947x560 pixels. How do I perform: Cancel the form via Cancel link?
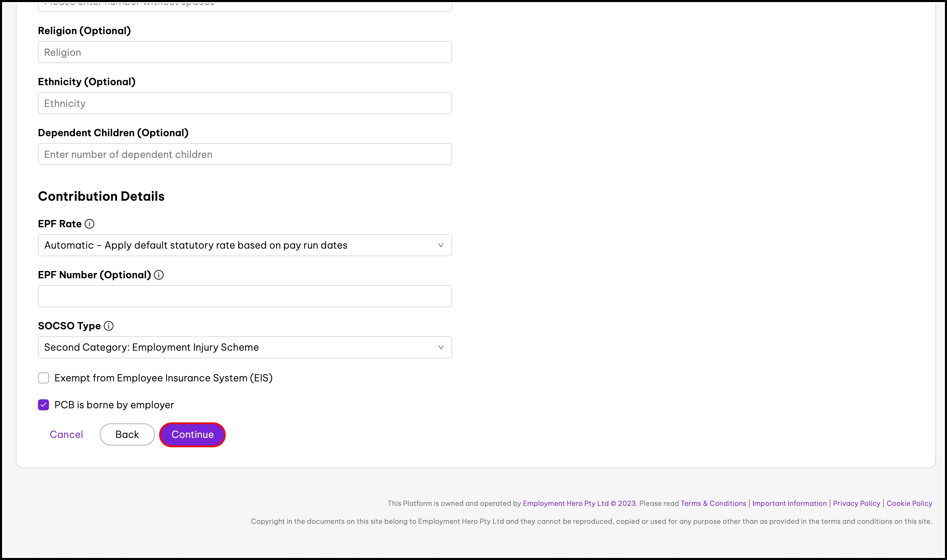pyautogui.click(x=67, y=434)
